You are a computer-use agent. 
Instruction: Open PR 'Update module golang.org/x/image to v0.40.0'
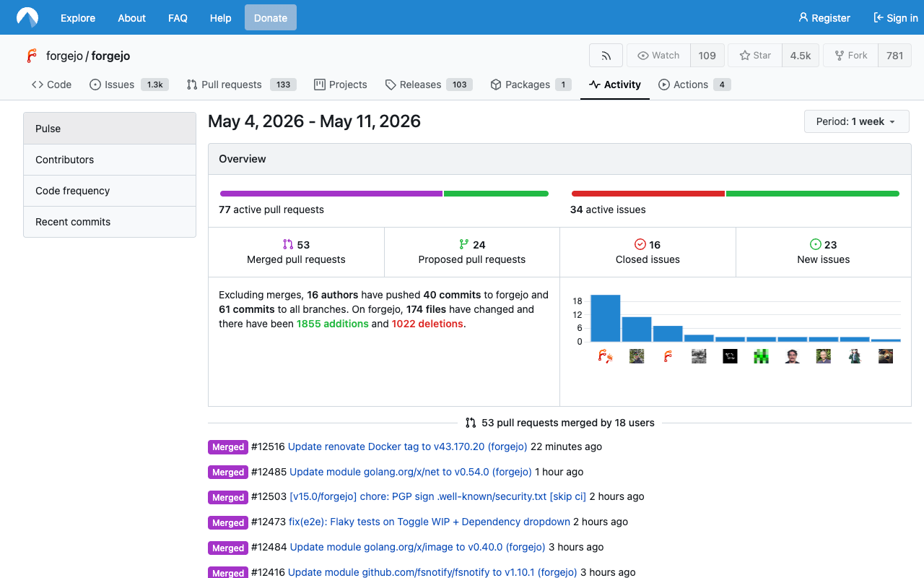pos(417,547)
